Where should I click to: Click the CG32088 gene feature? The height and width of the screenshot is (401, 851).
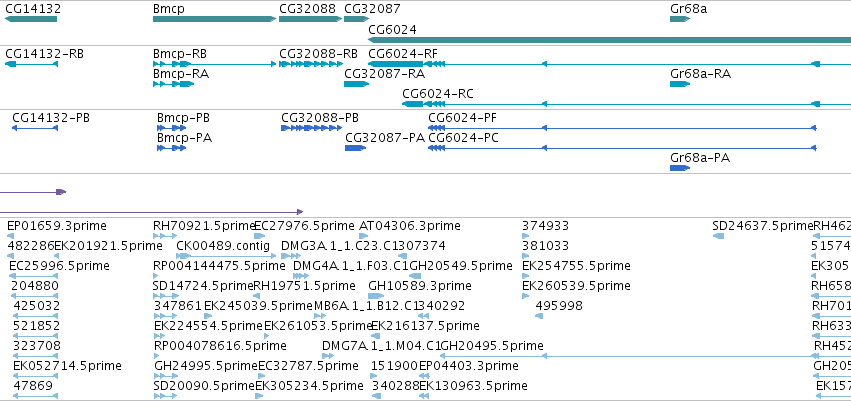(x=310, y=19)
